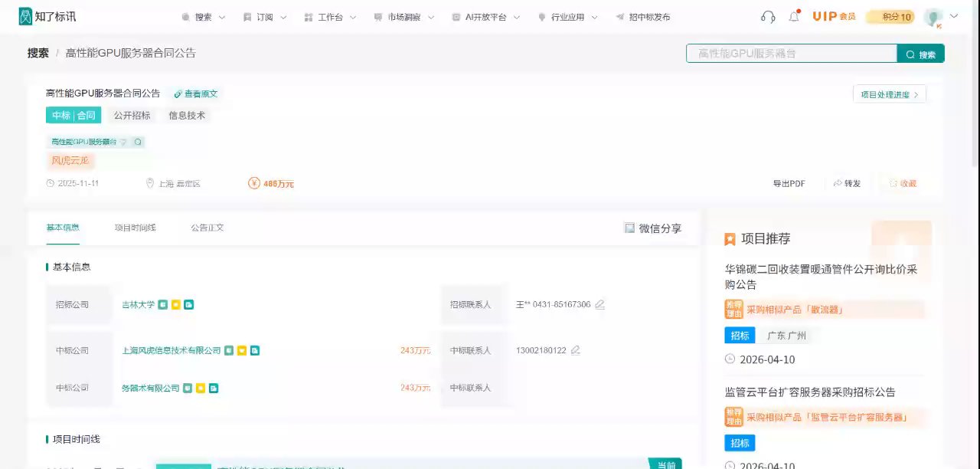Viewport: 980px width, 469px height.
Task: Open 查看原文 original text link
Action: [196, 93]
